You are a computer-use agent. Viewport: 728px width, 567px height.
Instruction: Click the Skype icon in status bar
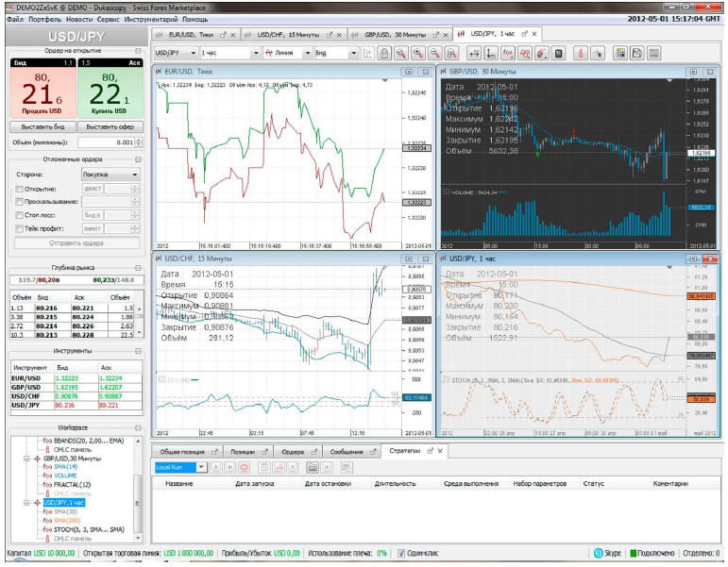coord(599,553)
